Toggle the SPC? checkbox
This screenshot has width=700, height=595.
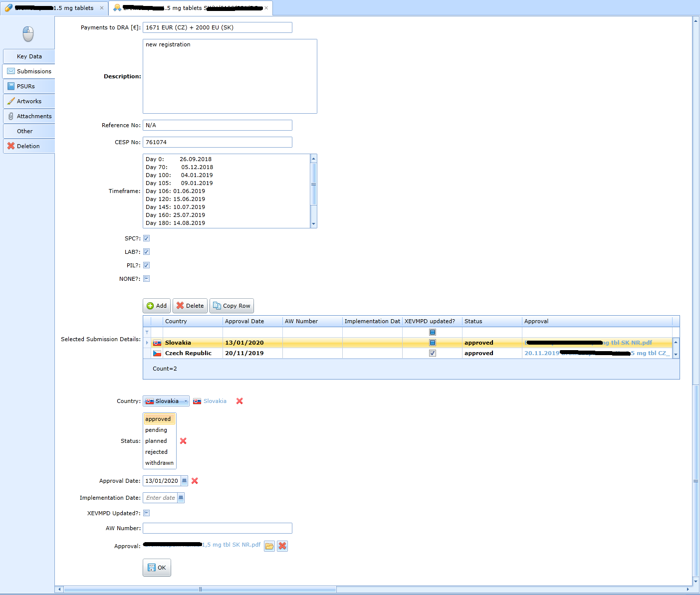pos(147,238)
